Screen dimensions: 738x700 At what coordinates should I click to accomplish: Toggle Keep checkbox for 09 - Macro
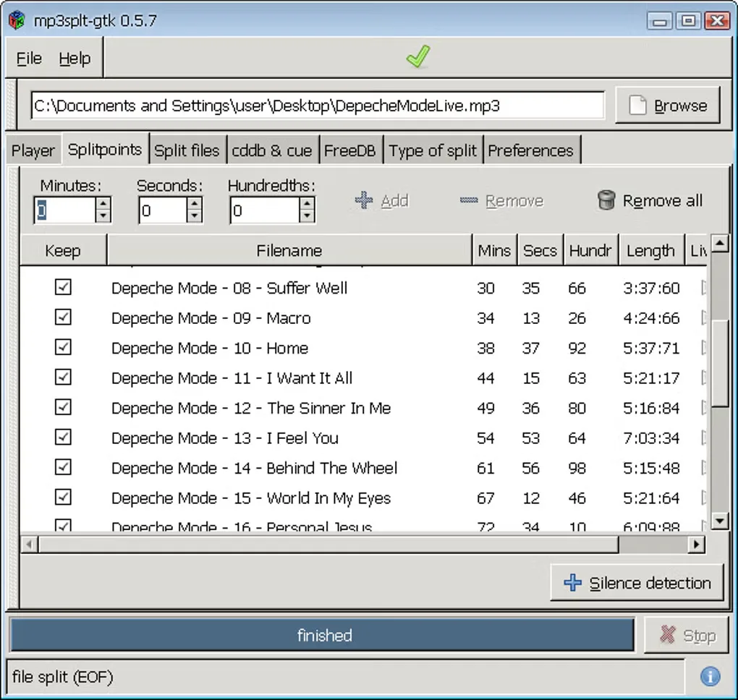click(x=63, y=317)
